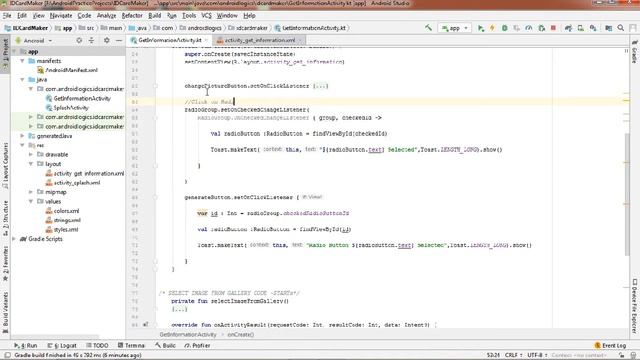Open the app run configuration dropdown
Image resolution: width=640 pixels, height=360 pixels.
pos(454,28)
